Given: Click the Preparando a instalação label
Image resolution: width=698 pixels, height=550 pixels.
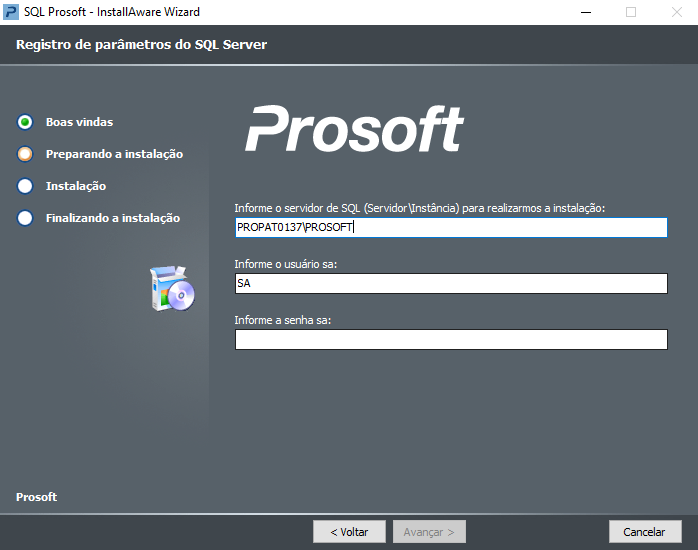Looking at the screenshot, I should click(x=114, y=154).
